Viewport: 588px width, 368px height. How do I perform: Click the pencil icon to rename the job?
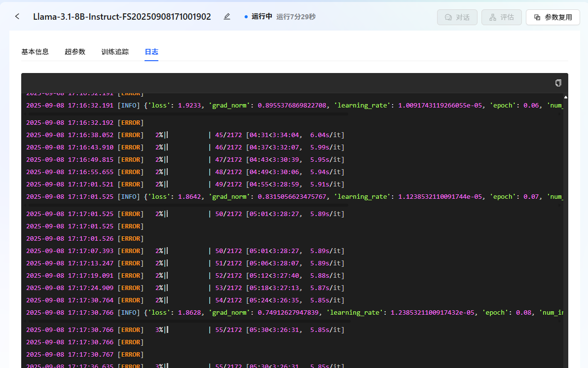point(227,17)
